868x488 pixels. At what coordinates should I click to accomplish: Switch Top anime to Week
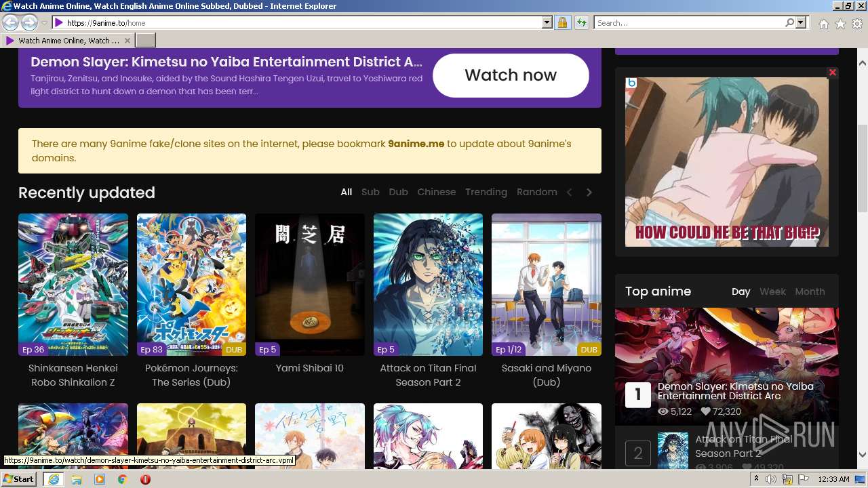pos(772,291)
